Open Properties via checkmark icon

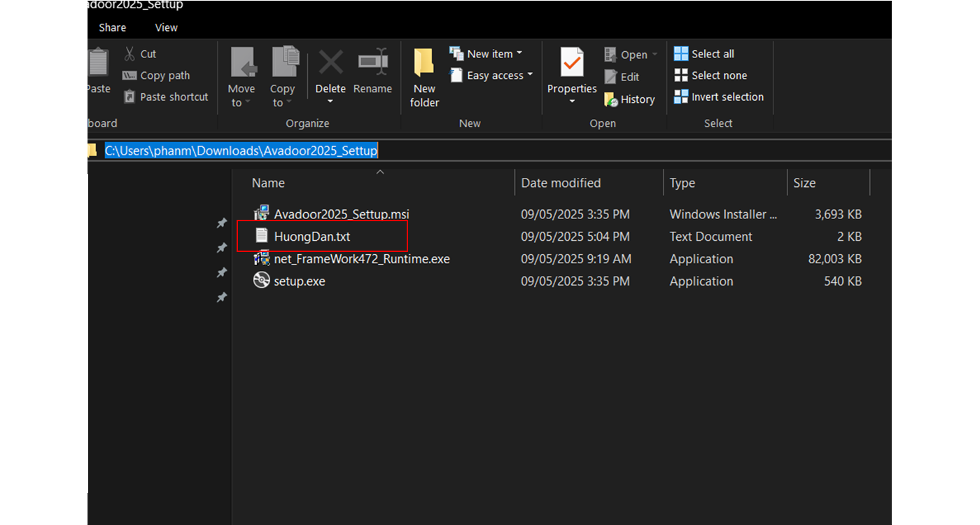point(572,62)
